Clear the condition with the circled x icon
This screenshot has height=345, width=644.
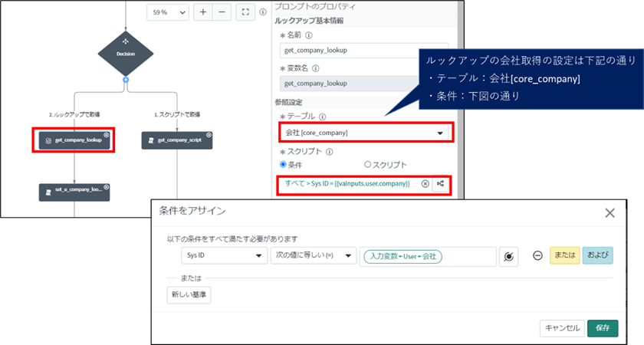[425, 184]
